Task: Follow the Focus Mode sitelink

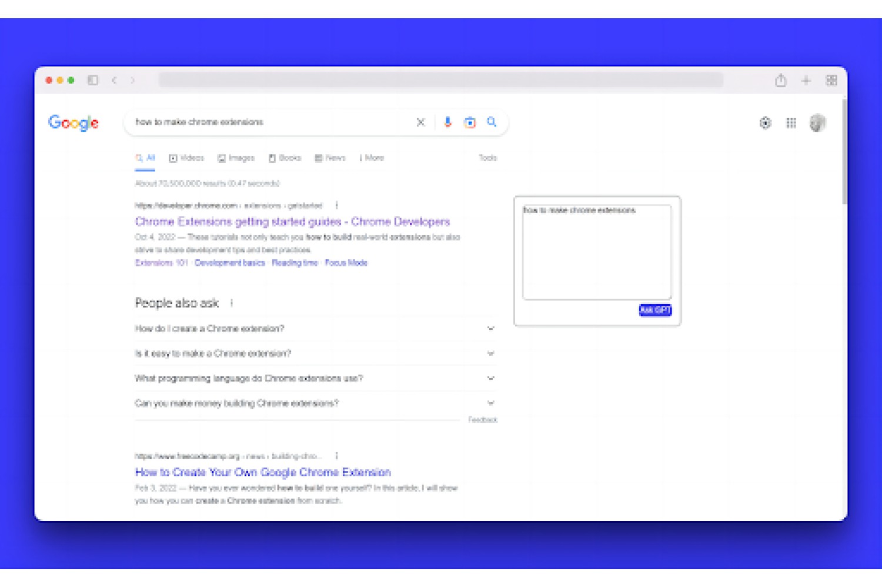Action: coord(346,263)
